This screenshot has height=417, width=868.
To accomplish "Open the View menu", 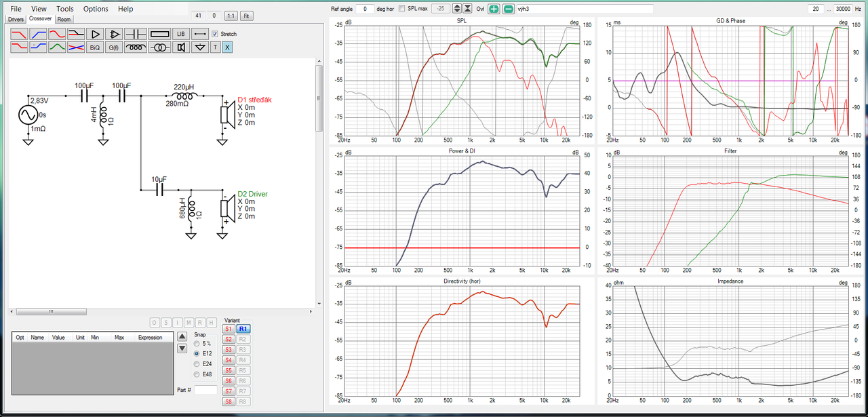I will [x=39, y=9].
